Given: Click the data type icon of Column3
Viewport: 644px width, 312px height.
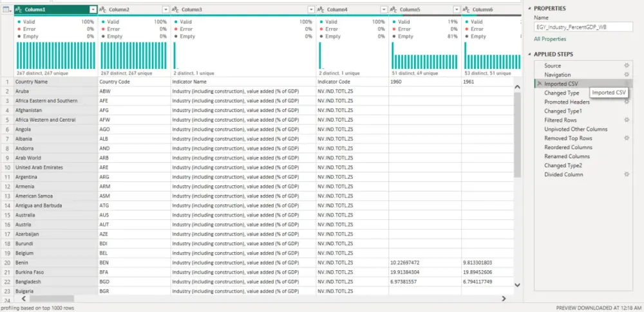Looking at the screenshot, I should [x=175, y=10].
